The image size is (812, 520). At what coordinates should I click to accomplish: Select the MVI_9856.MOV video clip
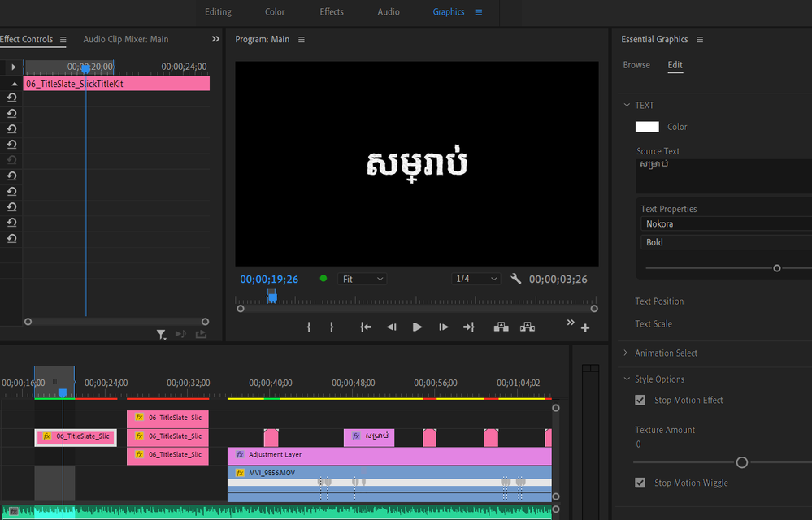389,483
